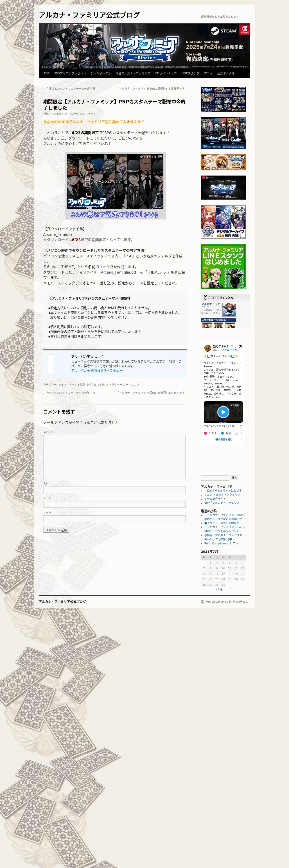The height and width of the screenshot is (868, 289).
Task: Open 舞台『アルカナ・ファミリア』 sidebar link
Action: pyautogui.click(x=223, y=503)
